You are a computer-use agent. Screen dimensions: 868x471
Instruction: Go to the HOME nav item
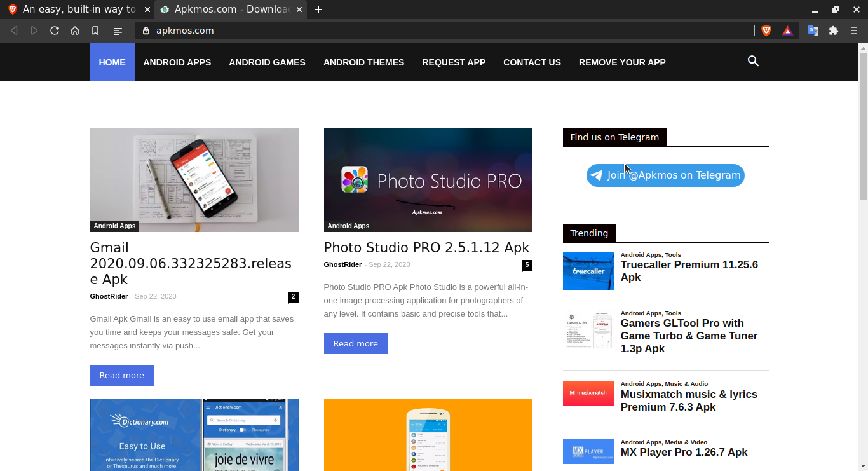112,62
